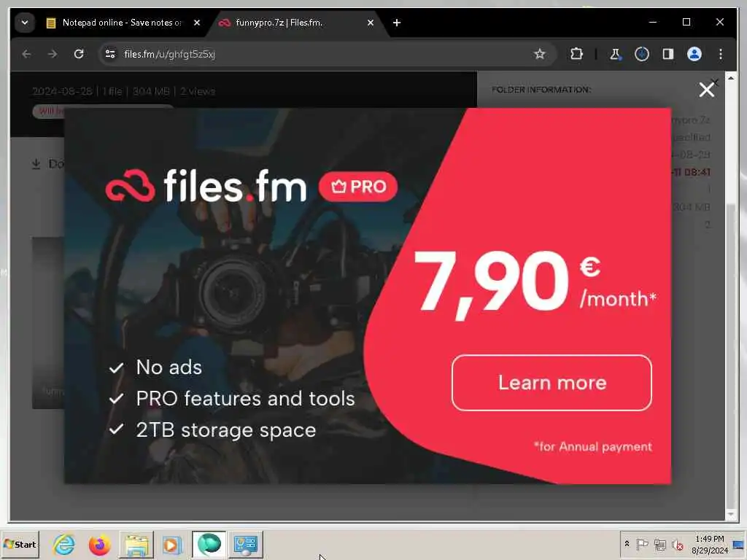
Task: Toggle the browser side panel
Action: click(x=668, y=54)
